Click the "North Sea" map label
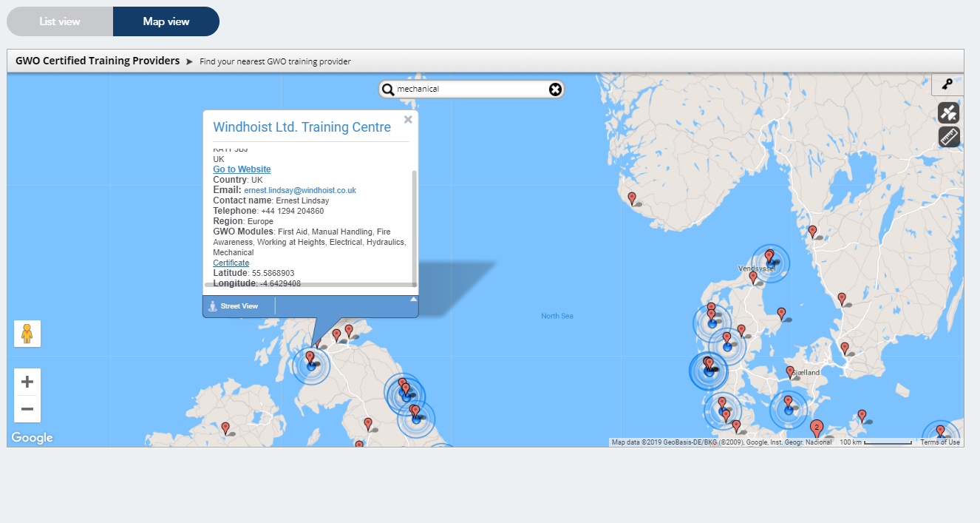The height and width of the screenshot is (523, 980). click(557, 316)
